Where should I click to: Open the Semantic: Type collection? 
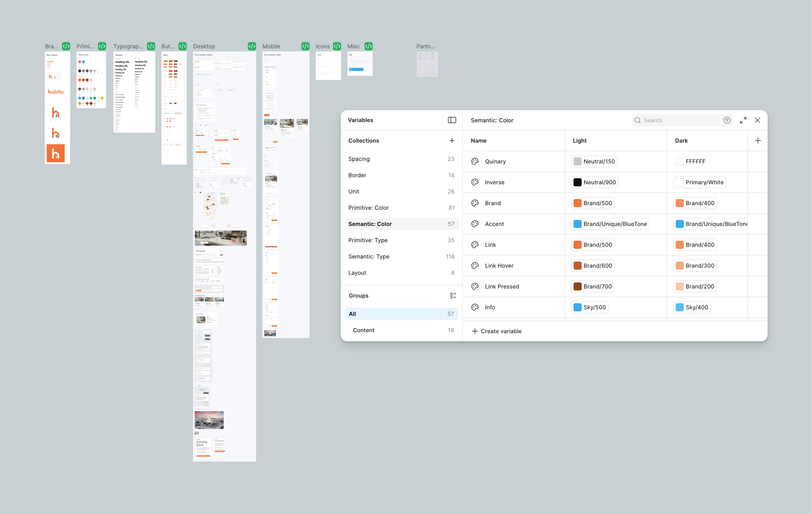pos(368,256)
